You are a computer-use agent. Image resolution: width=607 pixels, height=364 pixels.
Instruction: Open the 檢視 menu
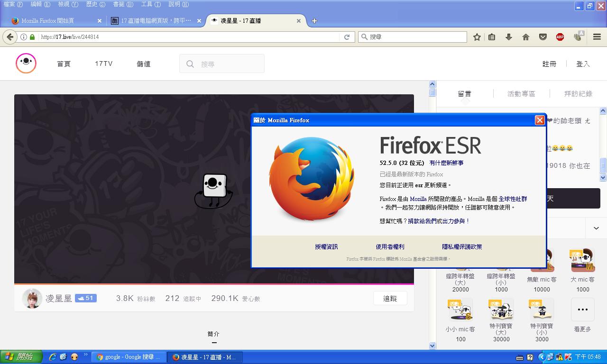[x=68, y=4]
